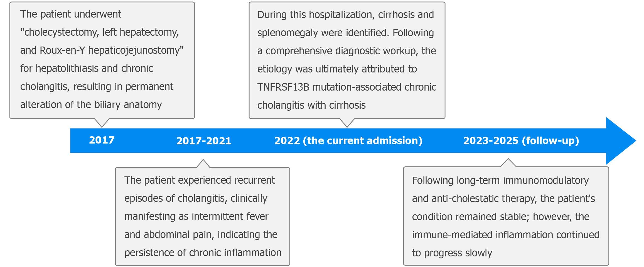Viewport: 644px width, 267px height.
Task: Click the long-term immunomodulatory therapy callout box
Action: (x=506, y=216)
